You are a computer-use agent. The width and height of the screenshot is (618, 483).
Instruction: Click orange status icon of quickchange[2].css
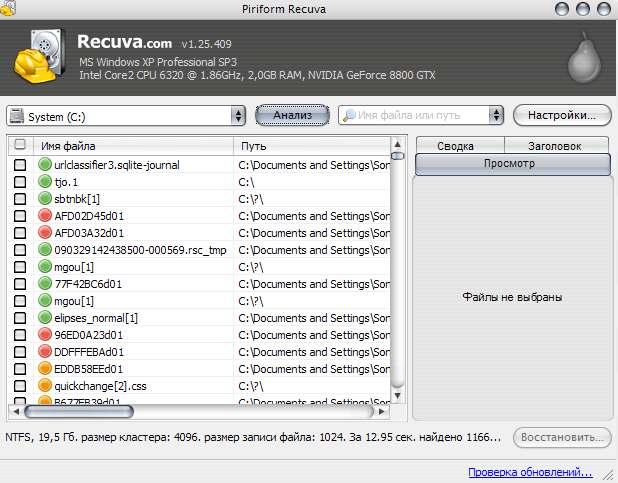point(45,385)
